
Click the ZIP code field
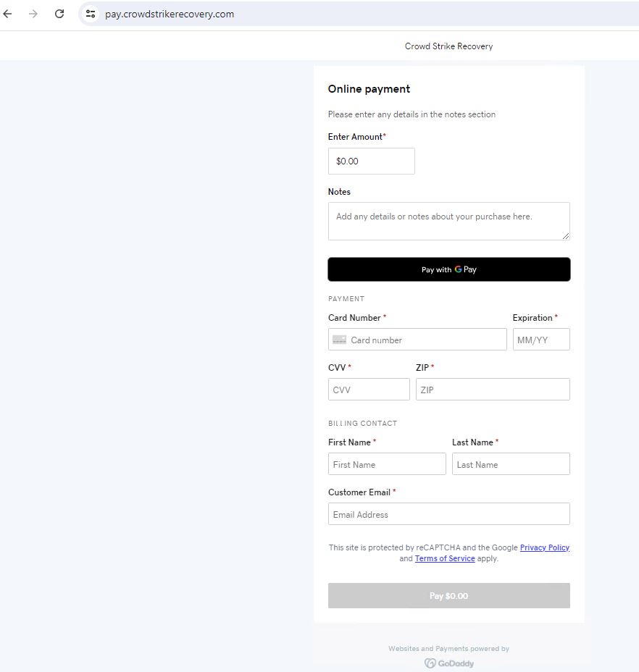point(493,390)
